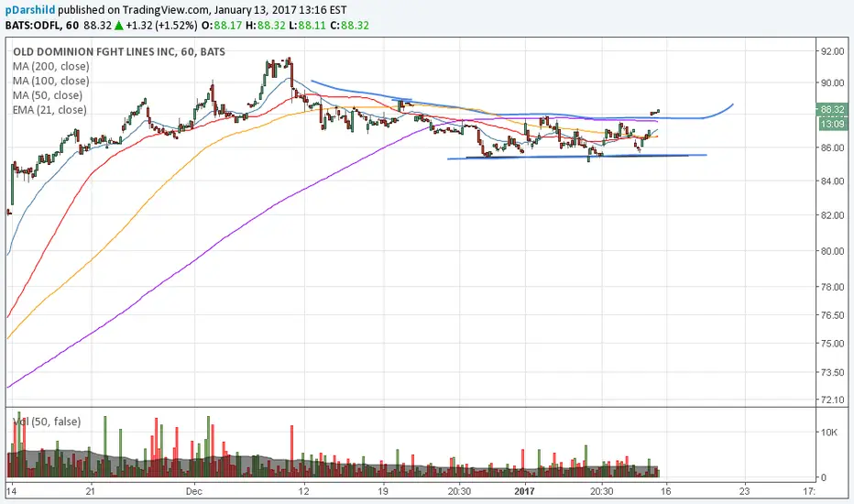The height and width of the screenshot is (504, 854).
Task: Click the 16 date label on time axis
Action: point(665,491)
